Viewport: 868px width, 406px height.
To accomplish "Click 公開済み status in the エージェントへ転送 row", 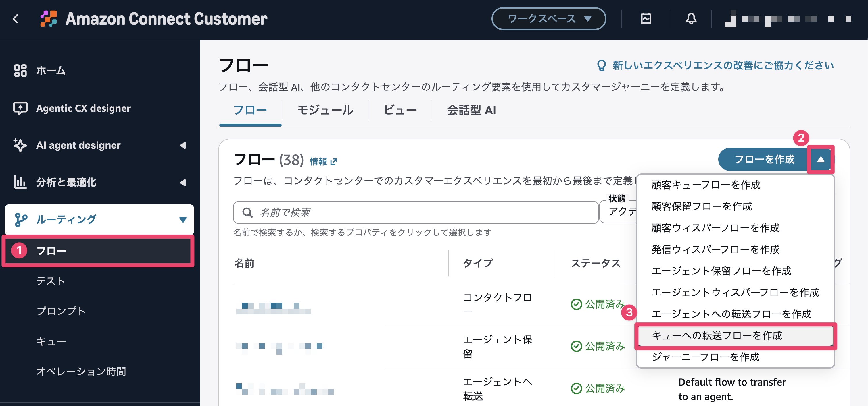I will tap(598, 388).
